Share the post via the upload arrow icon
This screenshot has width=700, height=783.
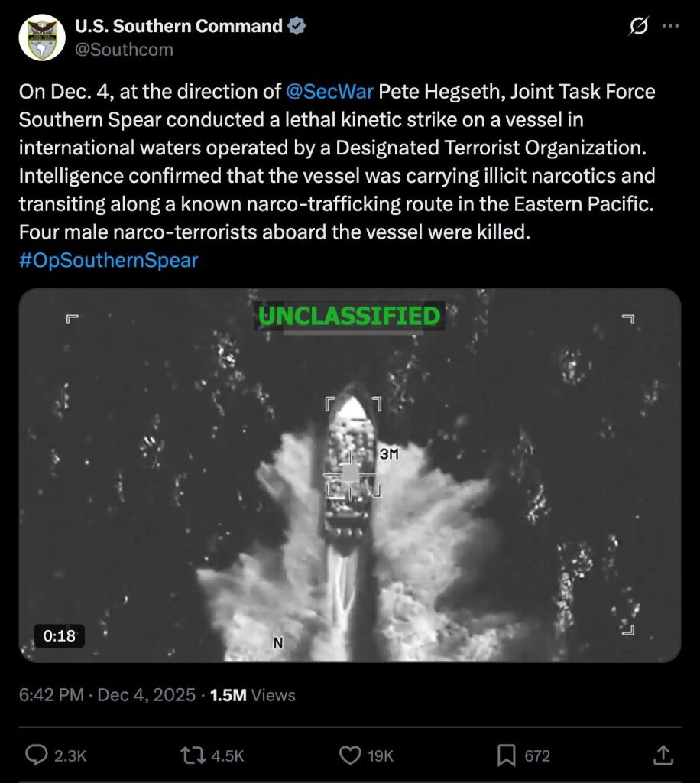[664, 755]
